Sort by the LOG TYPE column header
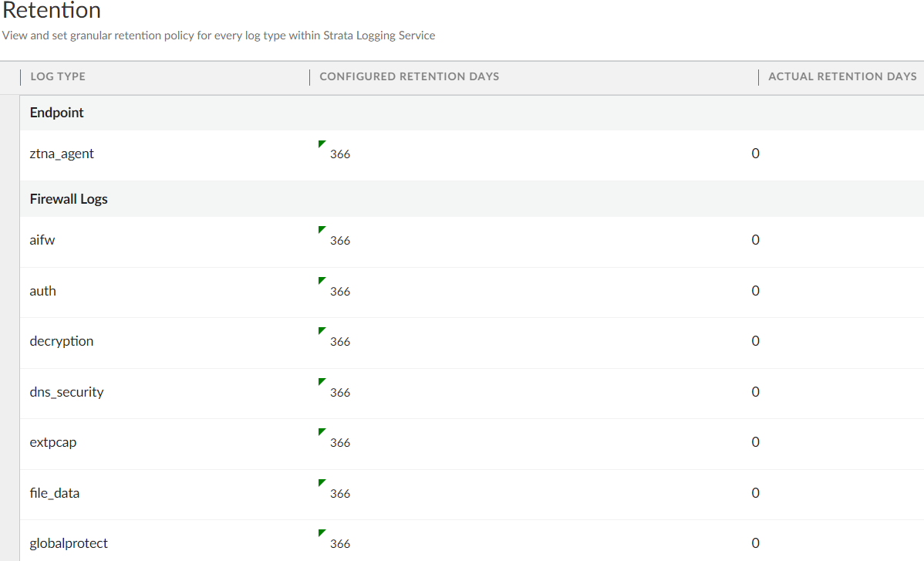The height and width of the screenshot is (561, 924). [x=58, y=76]
